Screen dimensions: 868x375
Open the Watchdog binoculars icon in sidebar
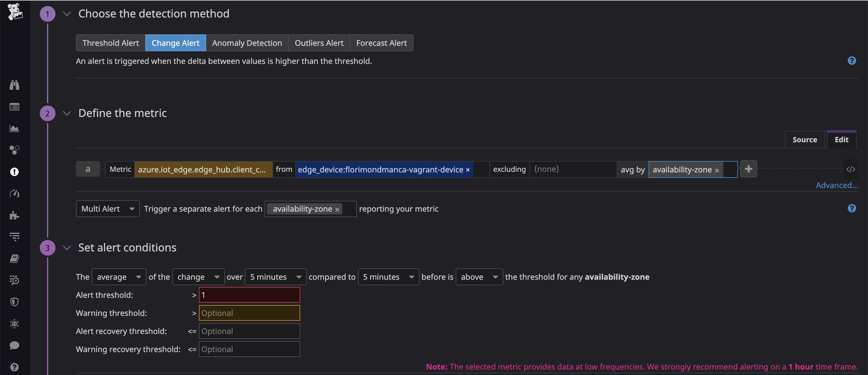[14, 85]
